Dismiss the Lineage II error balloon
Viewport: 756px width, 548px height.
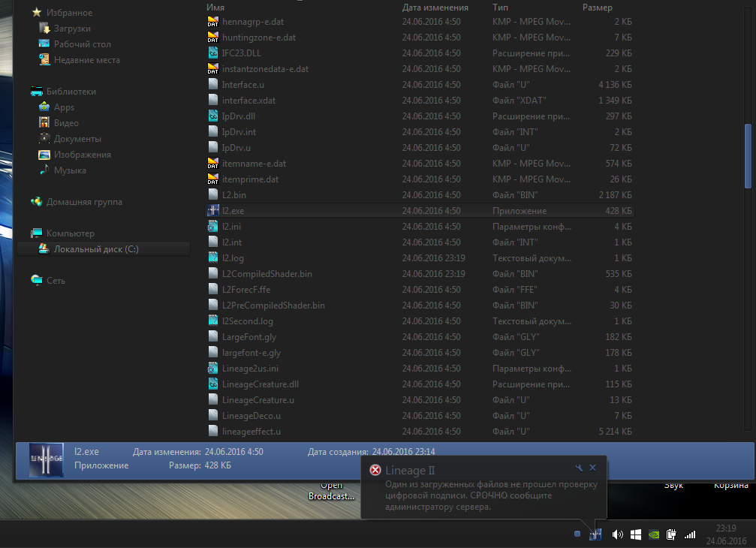tap(592, 468)
